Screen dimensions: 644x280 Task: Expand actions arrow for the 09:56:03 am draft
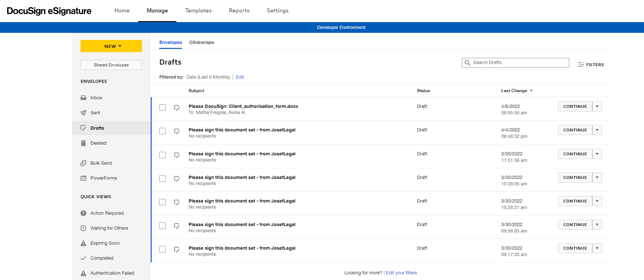coord(597,225)
